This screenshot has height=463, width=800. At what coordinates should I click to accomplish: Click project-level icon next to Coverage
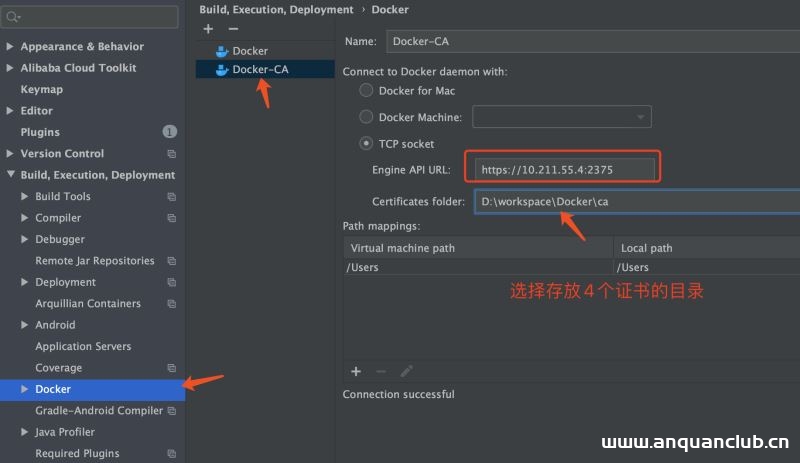[171, 368]
